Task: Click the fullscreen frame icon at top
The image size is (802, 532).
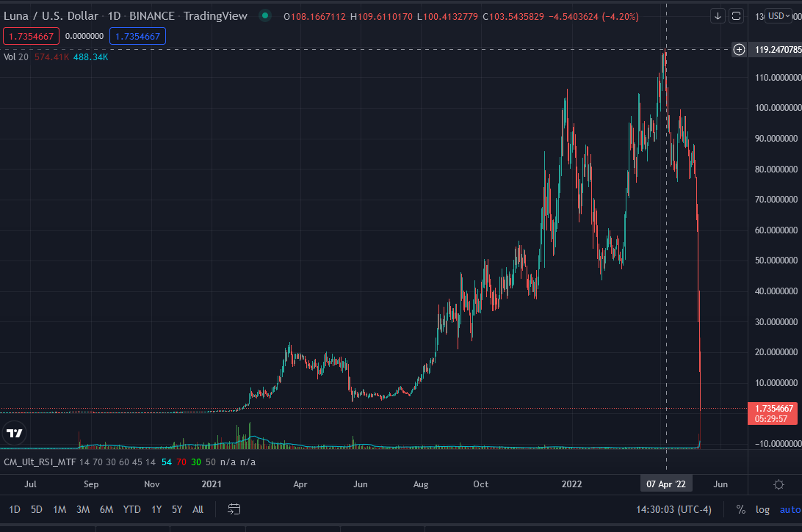Action: point(737,16)
